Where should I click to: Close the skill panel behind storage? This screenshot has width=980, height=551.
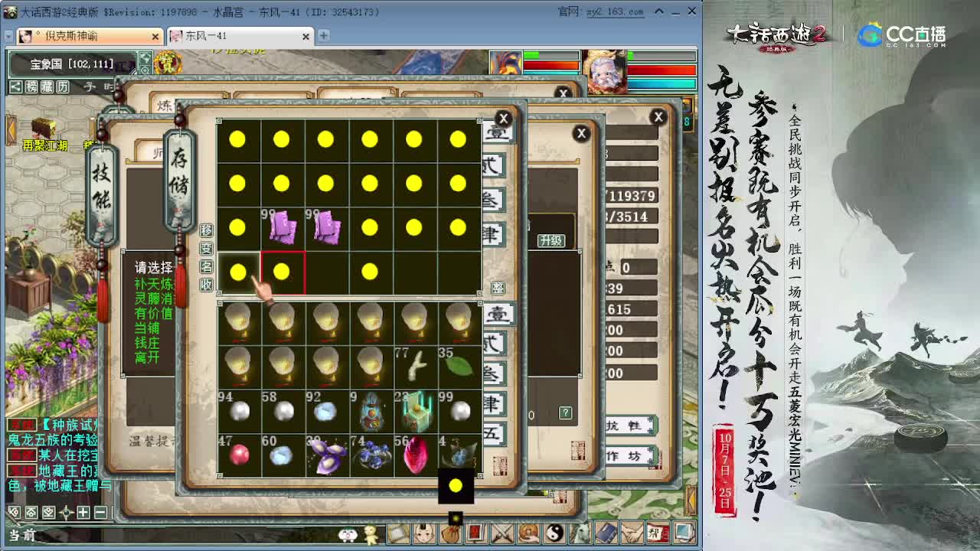point(581,134)
